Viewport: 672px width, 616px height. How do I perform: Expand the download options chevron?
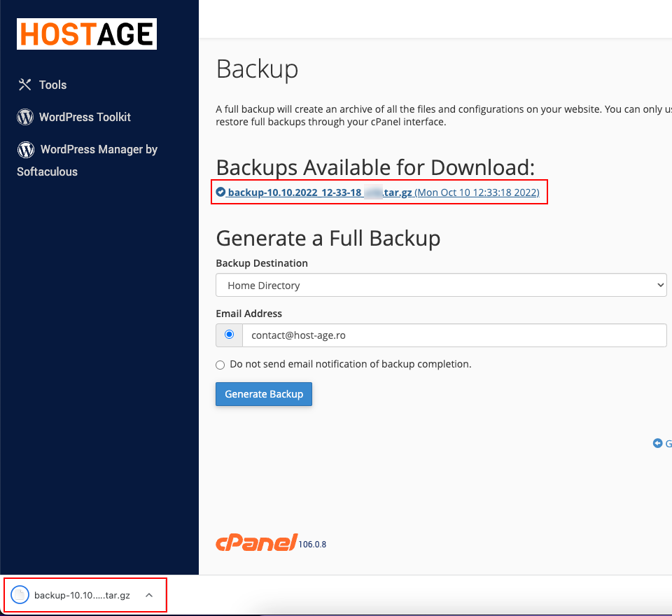[x=148, y=594]
